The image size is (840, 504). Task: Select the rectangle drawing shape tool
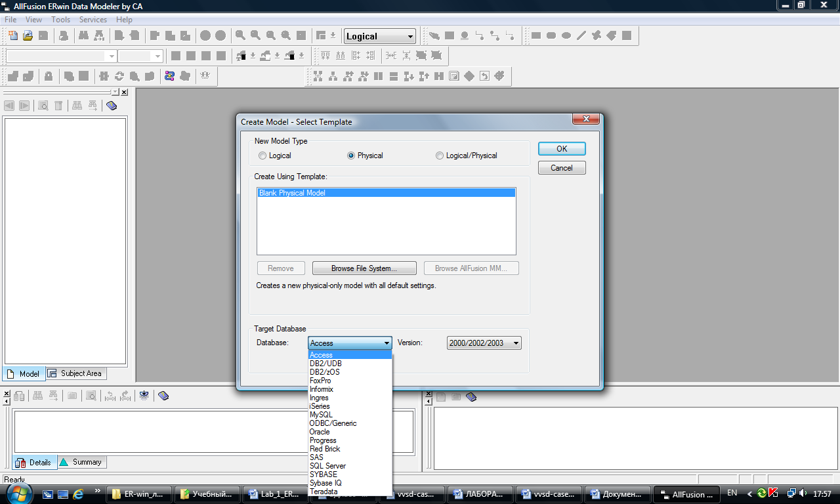tap(536, 35)
